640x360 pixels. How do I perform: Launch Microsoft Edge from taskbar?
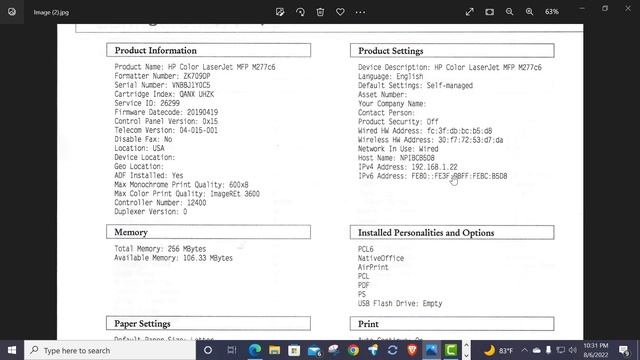(255, 350)
